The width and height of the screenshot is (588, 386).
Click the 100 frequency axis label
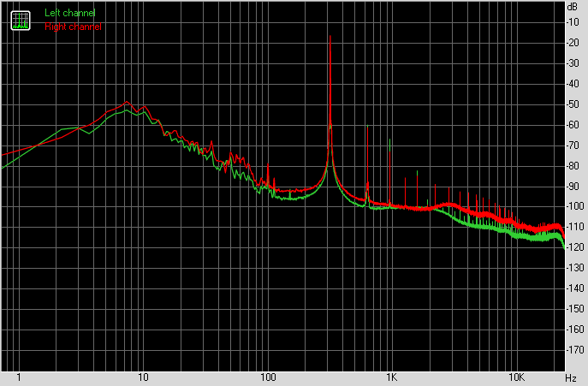(x=268, y=377)
